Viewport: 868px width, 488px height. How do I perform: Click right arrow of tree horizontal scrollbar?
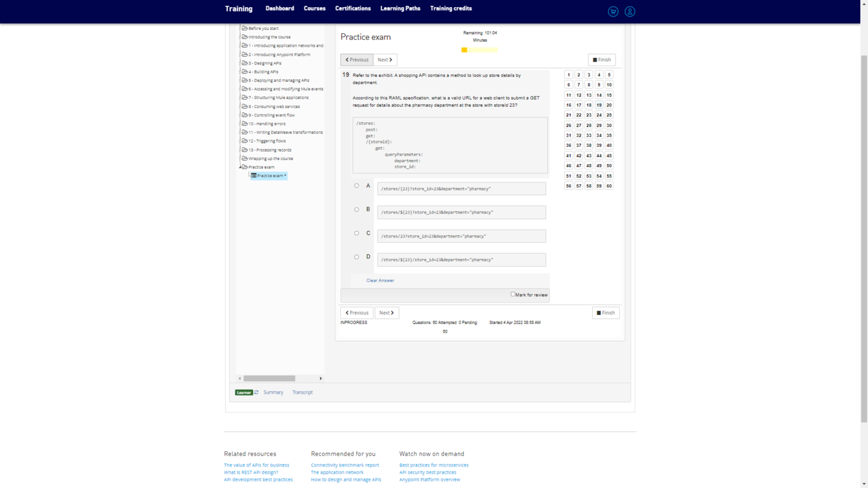pos(321,378)
